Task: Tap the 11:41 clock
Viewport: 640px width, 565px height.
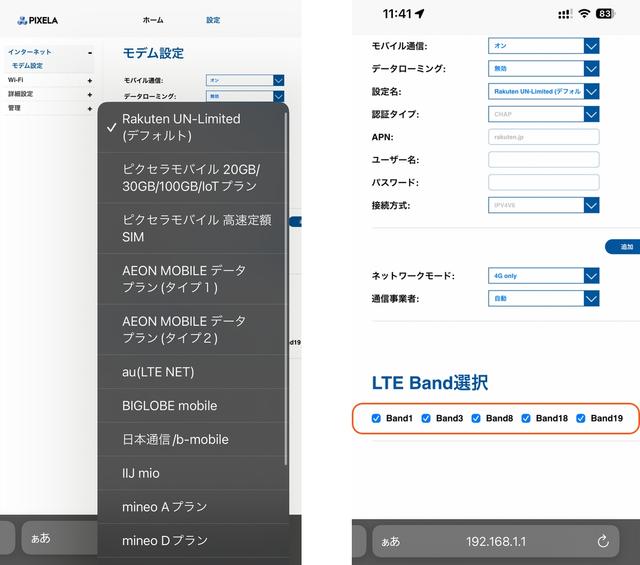Action: (x=397, y=14)
